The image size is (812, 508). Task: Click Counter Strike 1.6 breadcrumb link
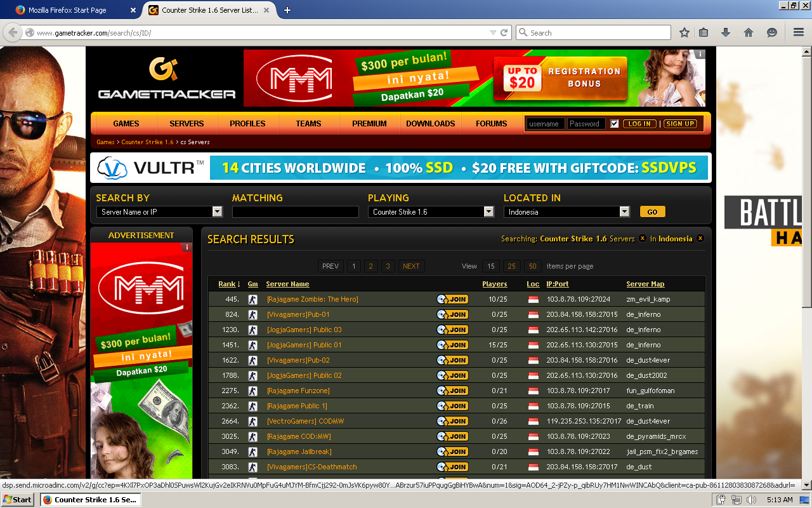(147, 142)
